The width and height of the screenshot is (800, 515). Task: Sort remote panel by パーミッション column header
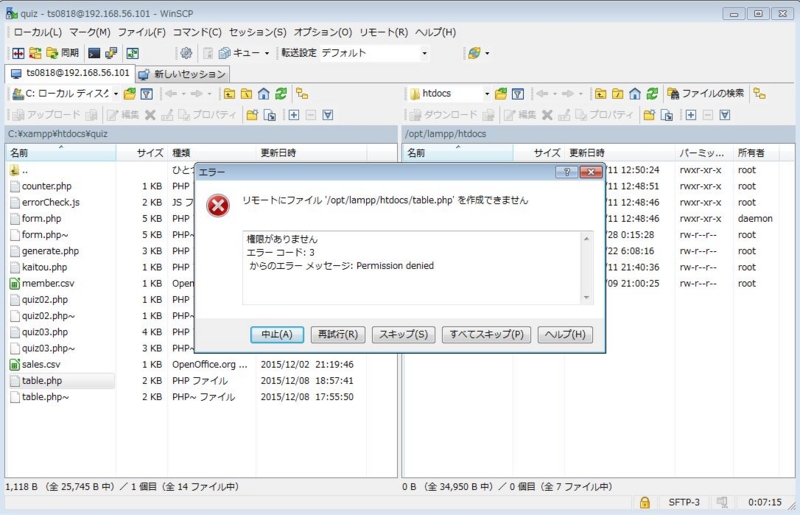[x=704, y=153]
